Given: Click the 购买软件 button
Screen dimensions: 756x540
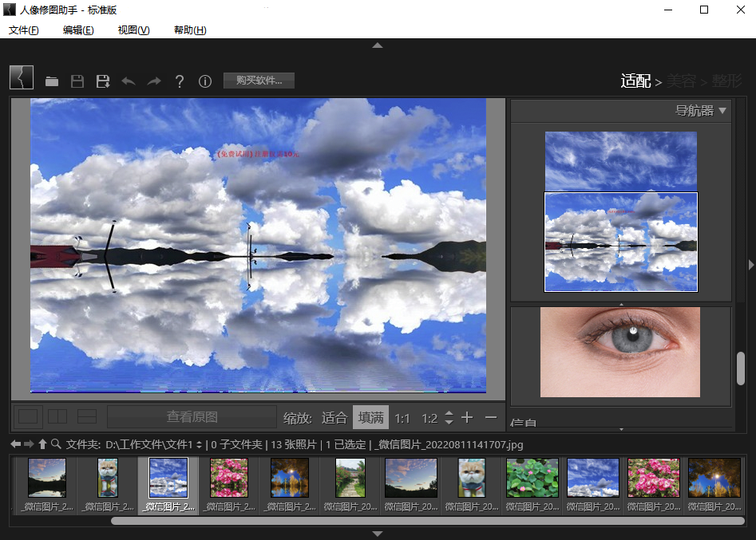Looking at the screenshot, I should [259, 81].
